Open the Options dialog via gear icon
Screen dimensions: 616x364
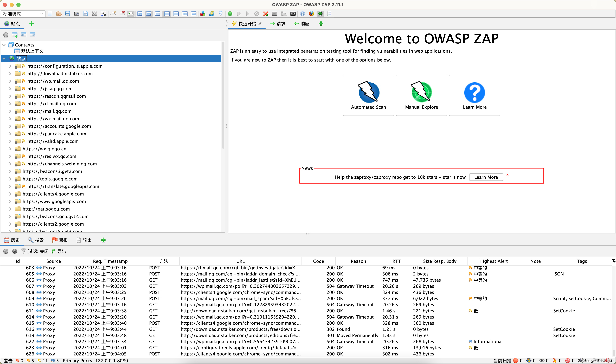94,14
